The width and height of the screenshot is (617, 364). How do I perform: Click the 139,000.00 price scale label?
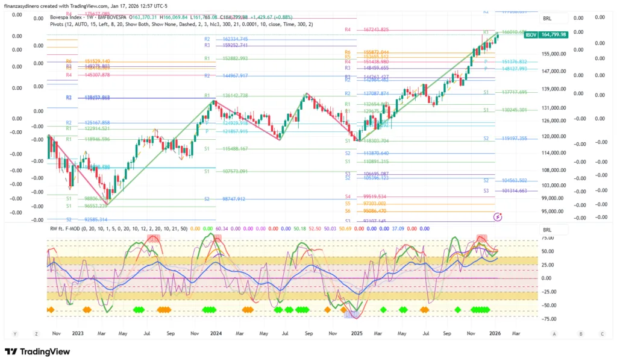point(554,89)
